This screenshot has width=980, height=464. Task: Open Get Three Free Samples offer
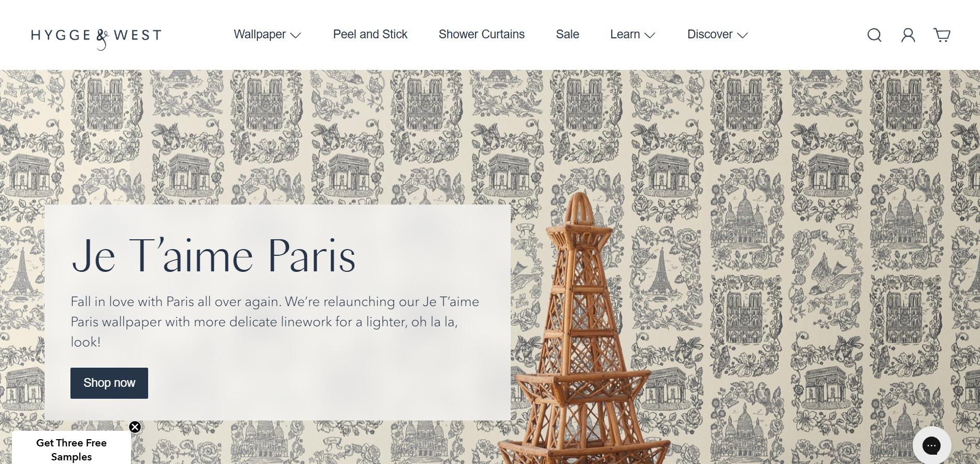click(71, 450)
